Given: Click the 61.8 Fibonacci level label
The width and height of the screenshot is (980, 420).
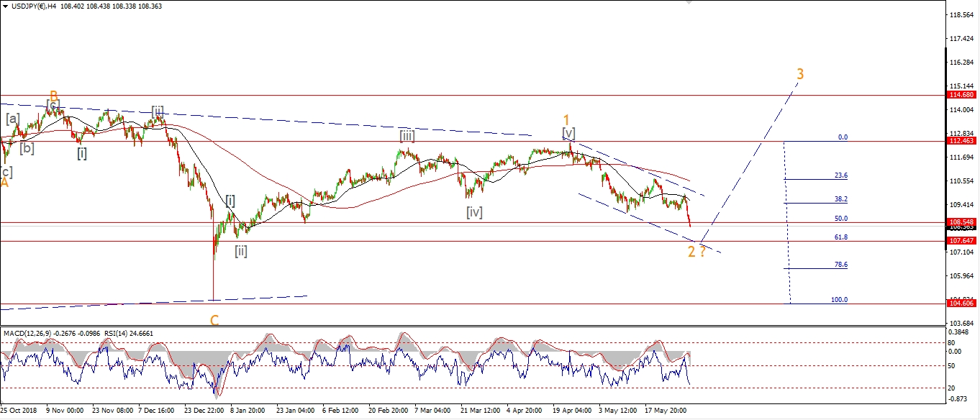Looking at the screenshot, I should pyautogui.click(x=840, y=237).
